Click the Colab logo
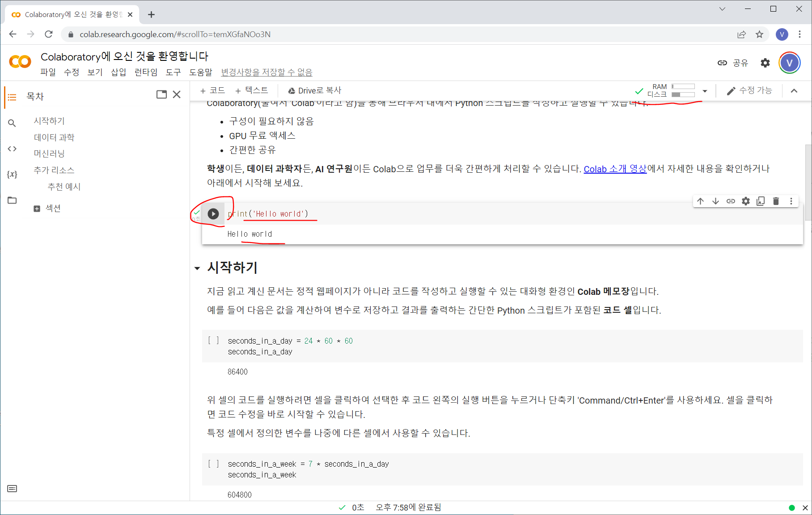Screen dimensions: 812x515 (x=20, y=62)
